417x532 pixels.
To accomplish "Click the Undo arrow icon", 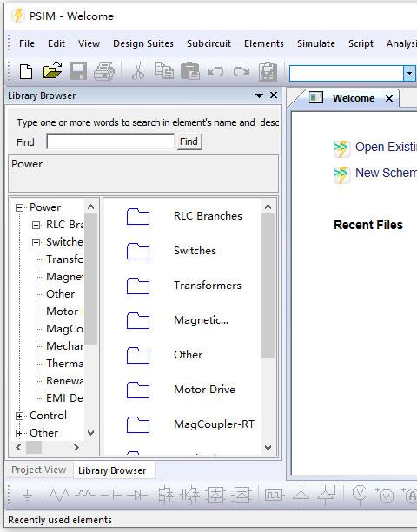I will pyautogui.click(x=215, y=71).
